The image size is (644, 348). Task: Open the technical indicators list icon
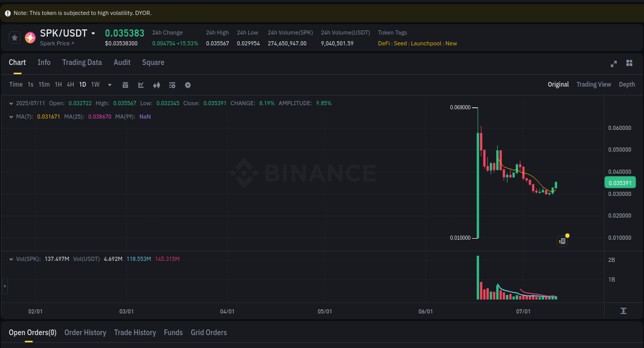click(172, 85)
